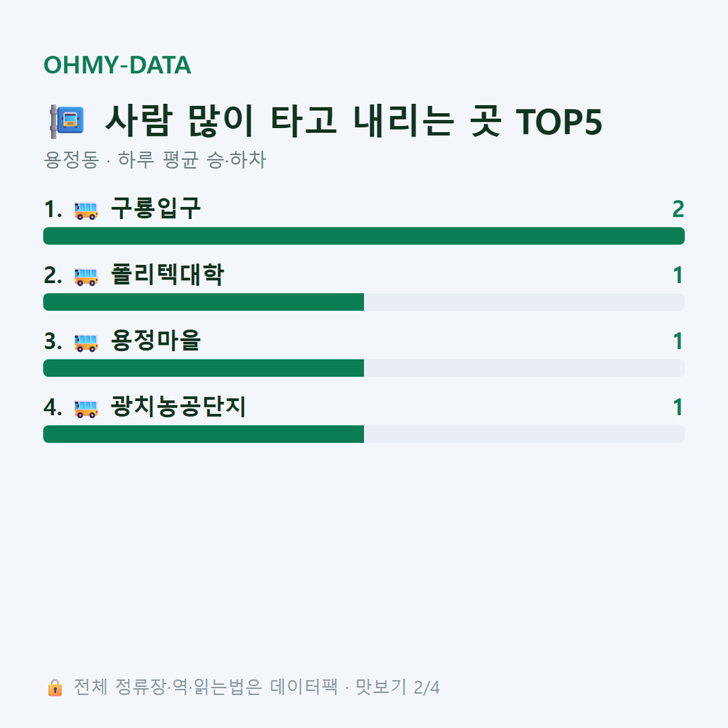Click the progress bar under 용정마을

tap(364, 368)
